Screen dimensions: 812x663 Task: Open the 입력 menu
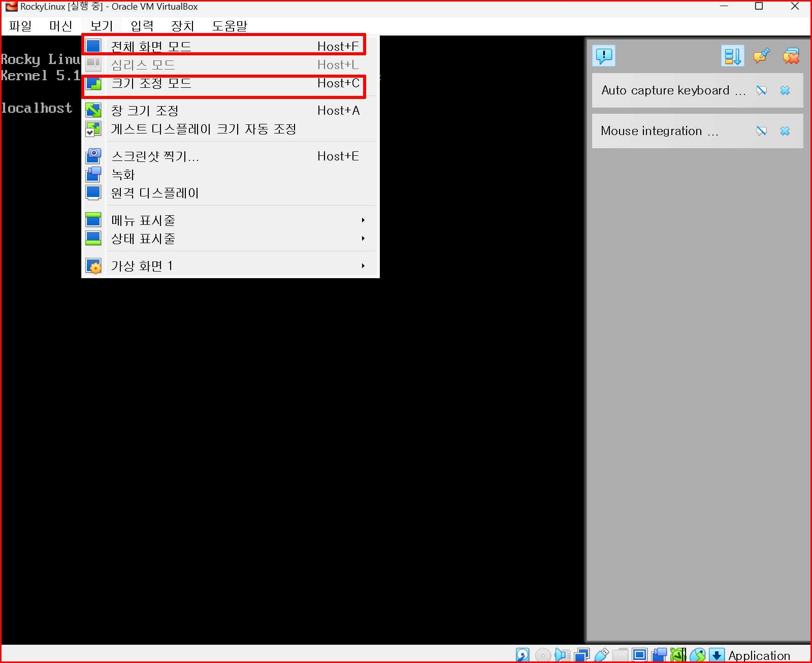click(142, 26)
